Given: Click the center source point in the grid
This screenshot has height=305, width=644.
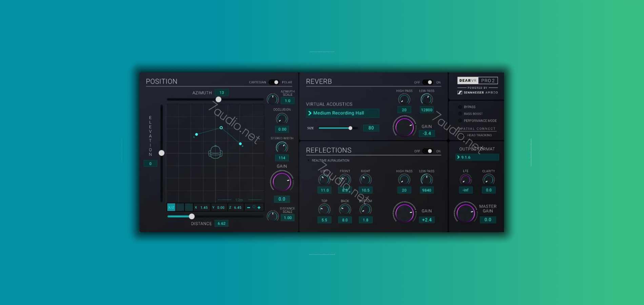Looking at the screenshot, I should click(221, 128).
